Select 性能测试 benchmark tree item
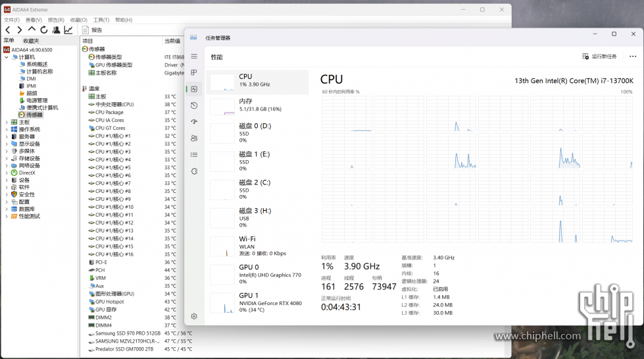The width and height of the screenshot is (644, 359). point(26,216)
